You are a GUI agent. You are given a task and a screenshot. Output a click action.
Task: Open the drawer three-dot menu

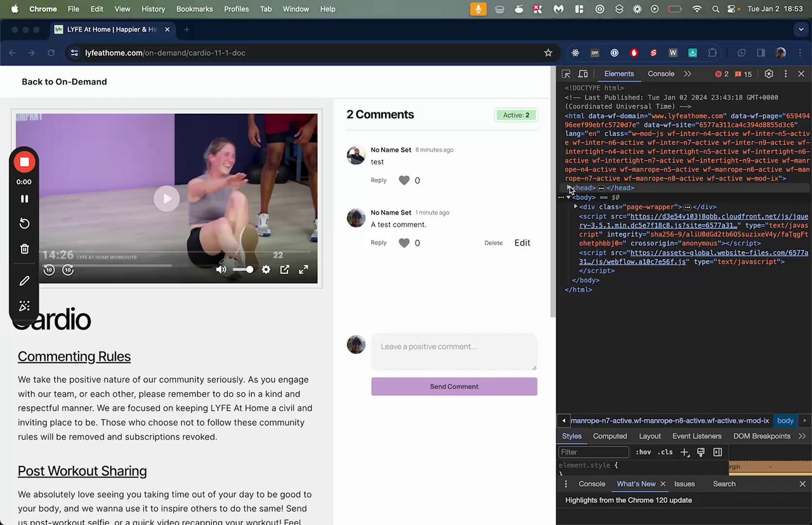(566, 484)
